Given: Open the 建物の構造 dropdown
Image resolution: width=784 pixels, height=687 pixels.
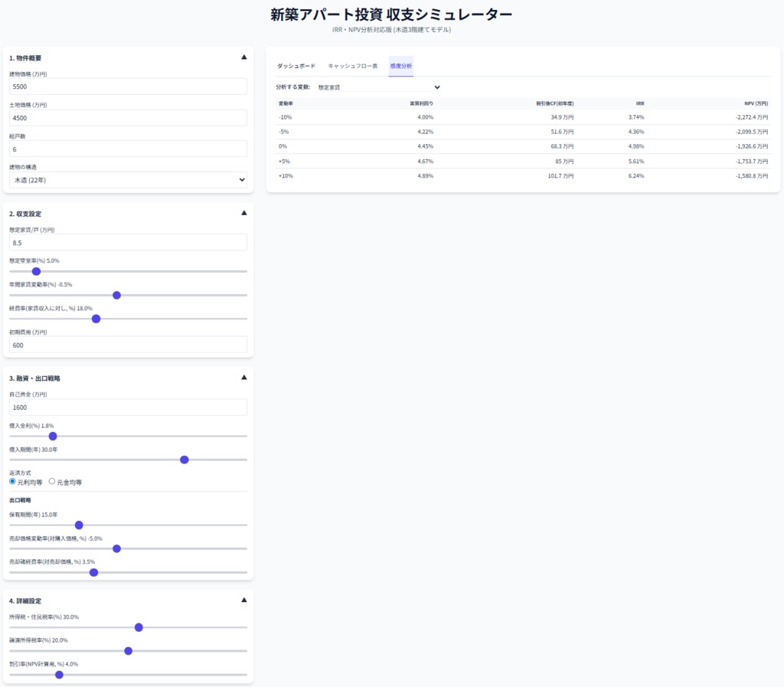Looking at the screenshot, I should (127, 179).
